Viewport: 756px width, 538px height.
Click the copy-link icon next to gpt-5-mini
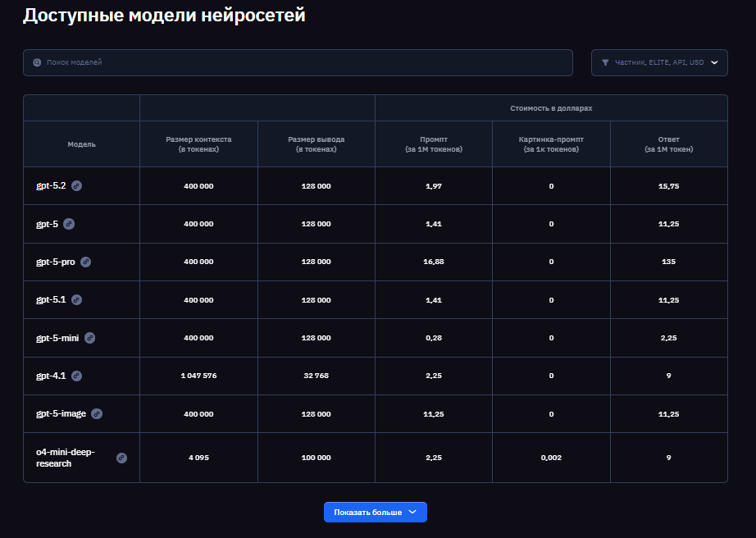click(x=89, y=337)
